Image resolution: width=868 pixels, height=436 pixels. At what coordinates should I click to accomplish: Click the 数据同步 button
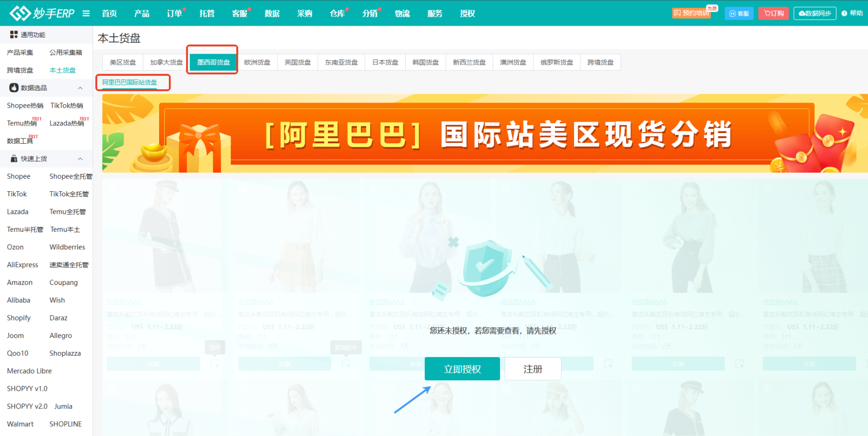tap(814, 13)
